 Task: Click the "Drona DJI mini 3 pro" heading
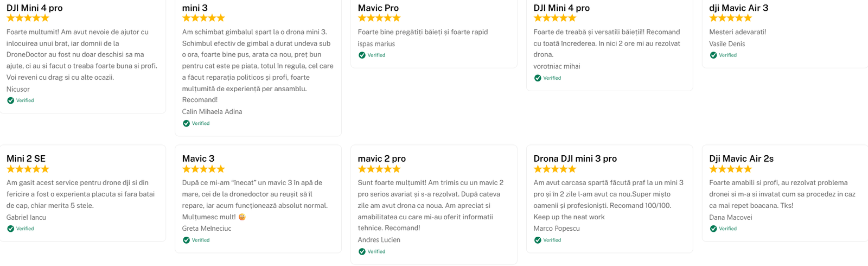point(575,159)
